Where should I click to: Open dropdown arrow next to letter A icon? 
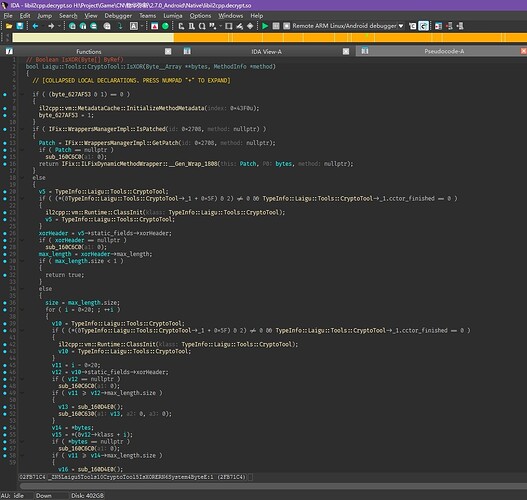click(x=142, y=26)
